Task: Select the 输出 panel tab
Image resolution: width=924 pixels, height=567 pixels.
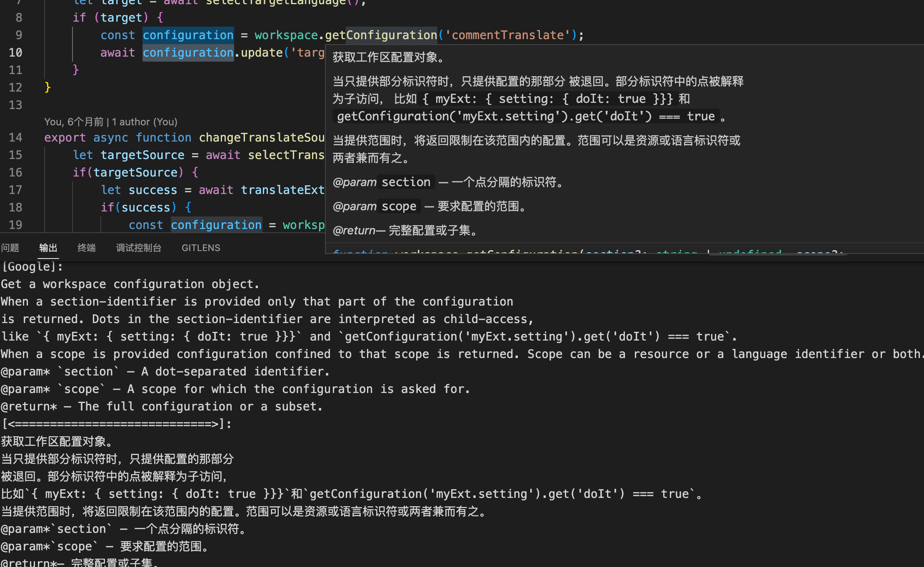Action: click(48, 248)
